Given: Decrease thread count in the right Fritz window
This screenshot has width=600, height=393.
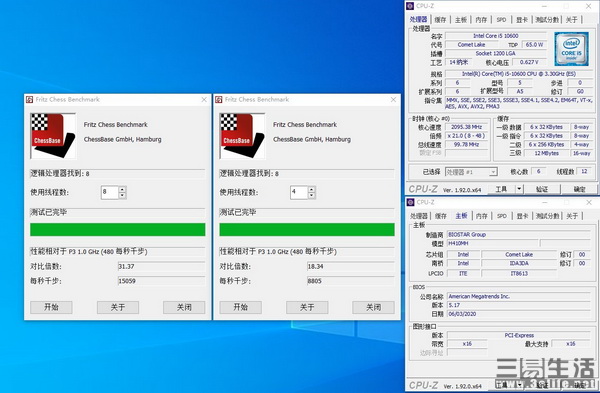Looking at the screenshot, I should click(311, 196).
